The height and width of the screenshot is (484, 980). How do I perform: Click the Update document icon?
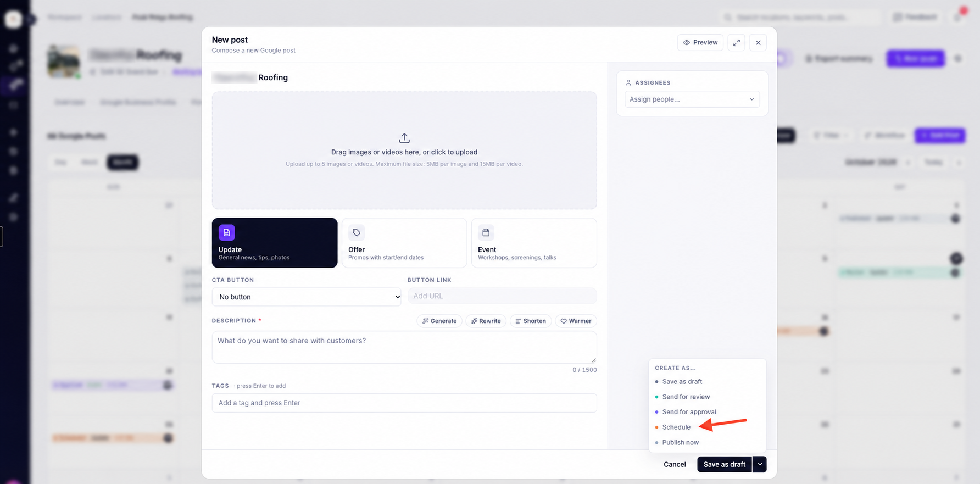coord(227,232)
